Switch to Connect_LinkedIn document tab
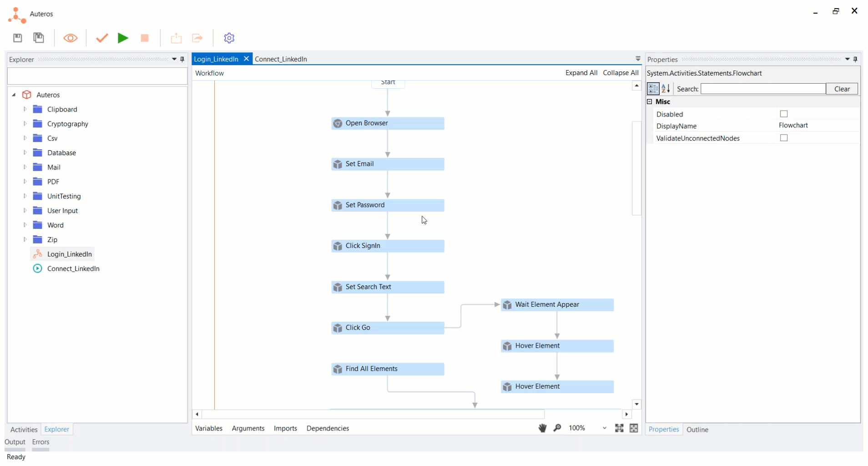 click(281, 59)
